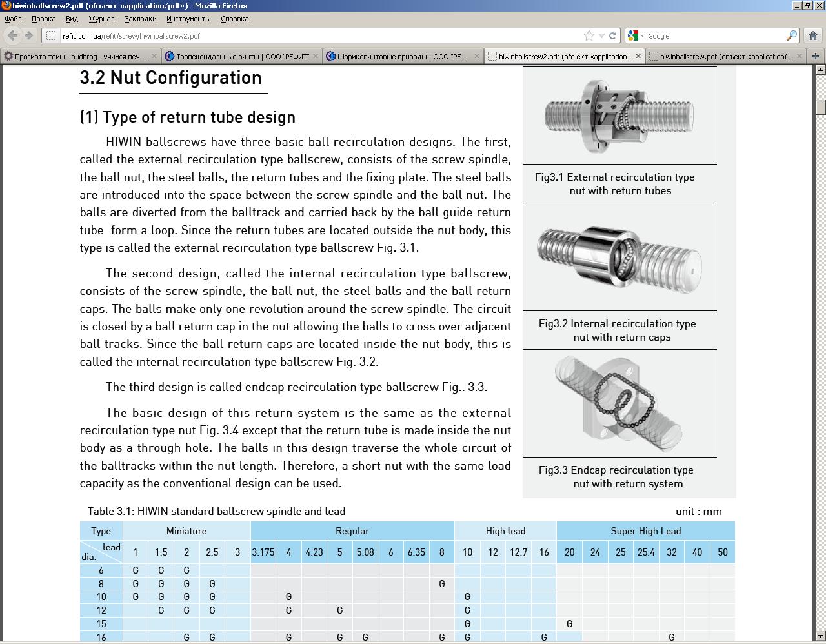Viewport: 826px width, 644px height.
Task: Click the search magnifier icon
Action: (x=791, y=36)
